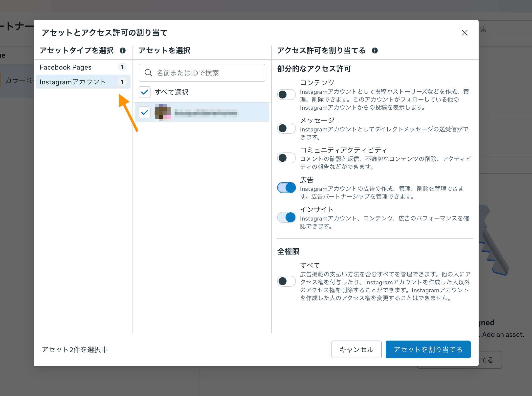
Task: Click the Instagramアカウント count badge
Action: coord(122,82)
